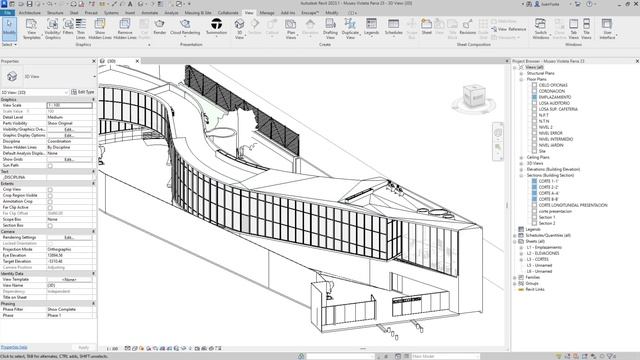
Task: Select the View Reference tool
Action: click(509, 29)
